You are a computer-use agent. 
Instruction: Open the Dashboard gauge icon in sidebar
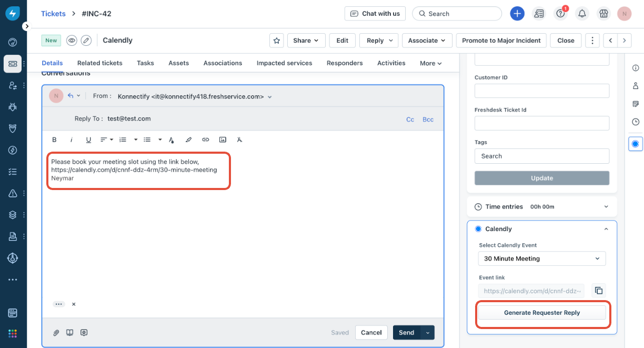pyautogui.click(x=13, y=42)
